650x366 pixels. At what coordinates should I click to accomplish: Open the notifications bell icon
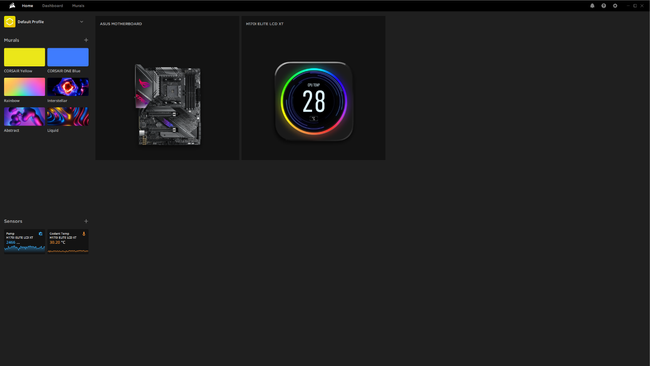coord(592,6)
